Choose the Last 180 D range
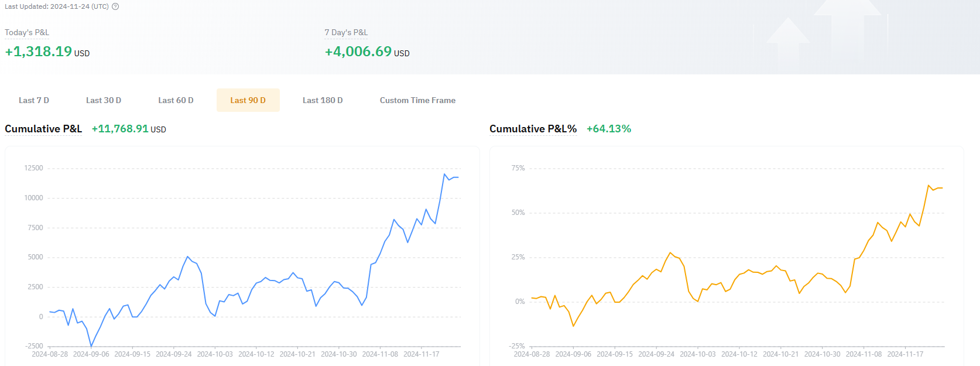The width and height of the screenshot is (980, 366). [323, 100]
